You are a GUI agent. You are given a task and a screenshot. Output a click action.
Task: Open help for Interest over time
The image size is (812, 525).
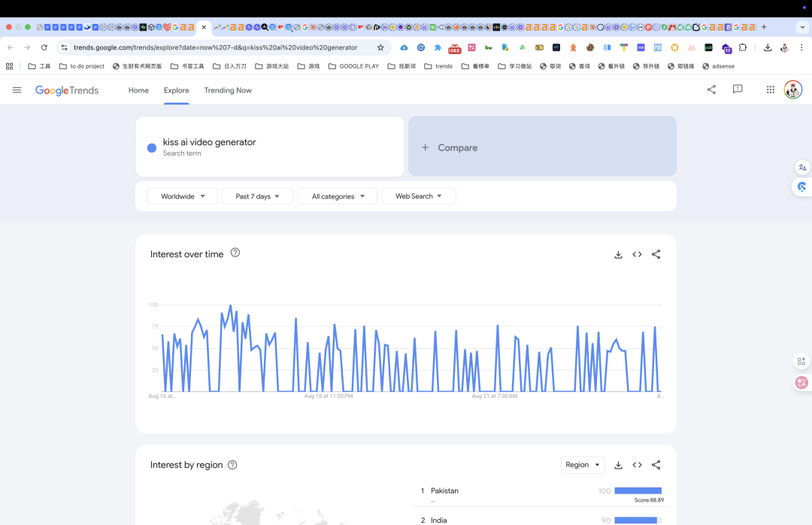click(235, 253)
